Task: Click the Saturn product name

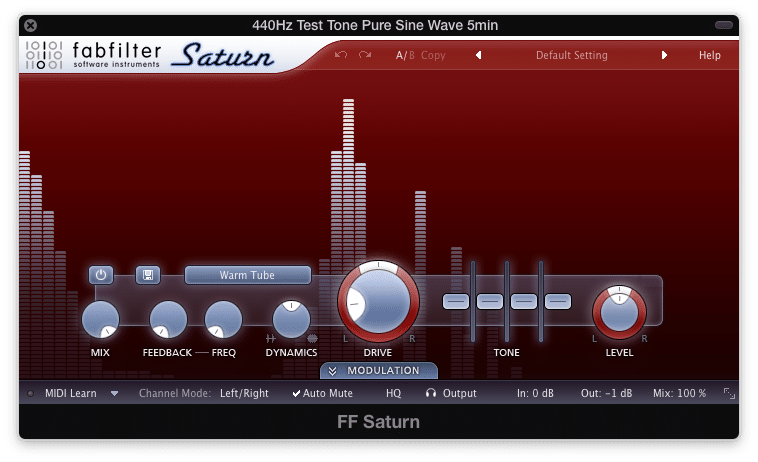Action: (222, 56)
